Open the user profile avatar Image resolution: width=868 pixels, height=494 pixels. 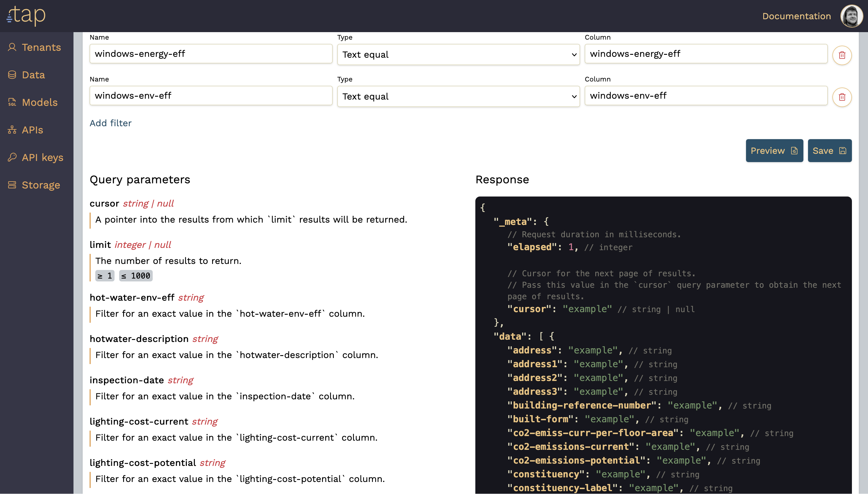(x=851, y=16)
